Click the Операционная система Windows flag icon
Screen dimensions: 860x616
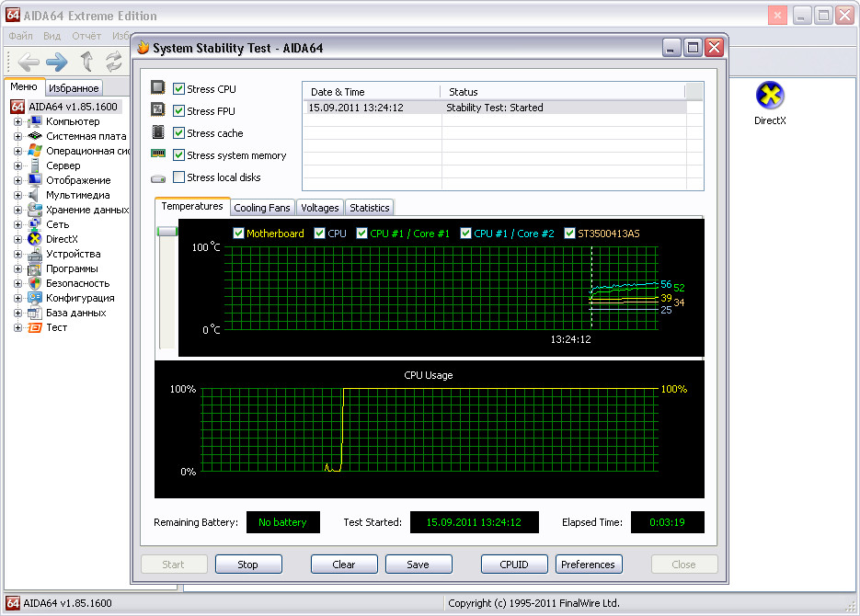click(x=35, y=150)
